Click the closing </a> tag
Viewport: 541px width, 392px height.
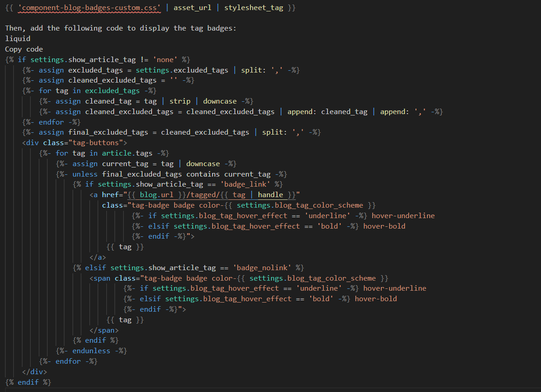[98, 257]
